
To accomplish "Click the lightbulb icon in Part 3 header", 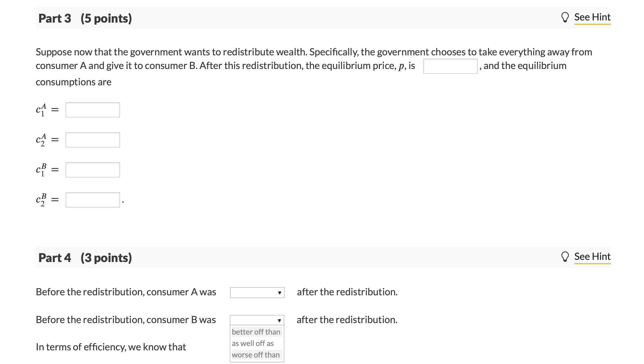I will [565, 17].
